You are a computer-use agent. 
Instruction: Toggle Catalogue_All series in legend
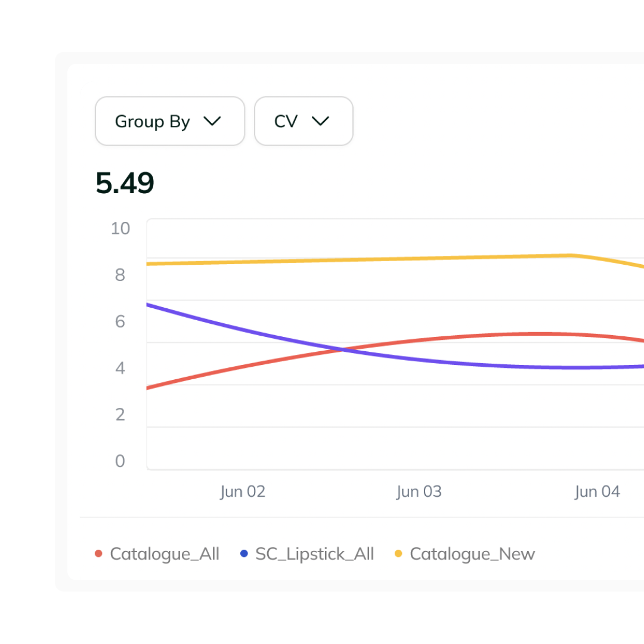coord(157,553)
